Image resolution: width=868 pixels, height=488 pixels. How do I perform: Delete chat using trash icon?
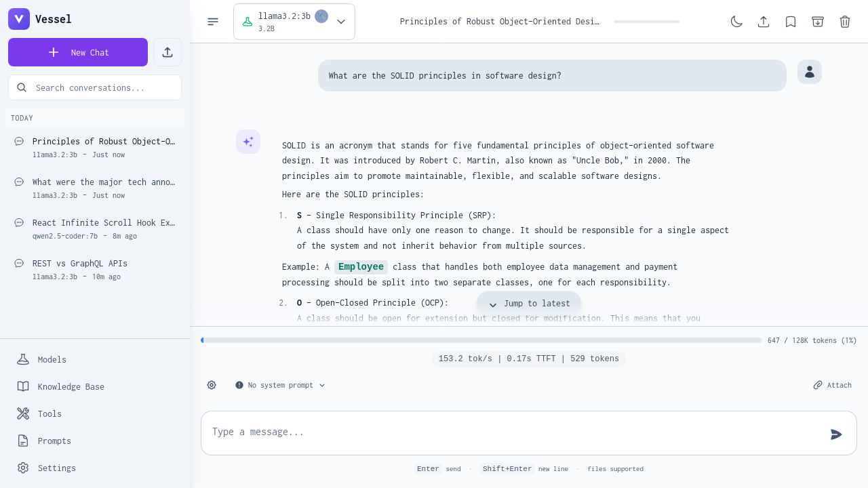point(845,22)
